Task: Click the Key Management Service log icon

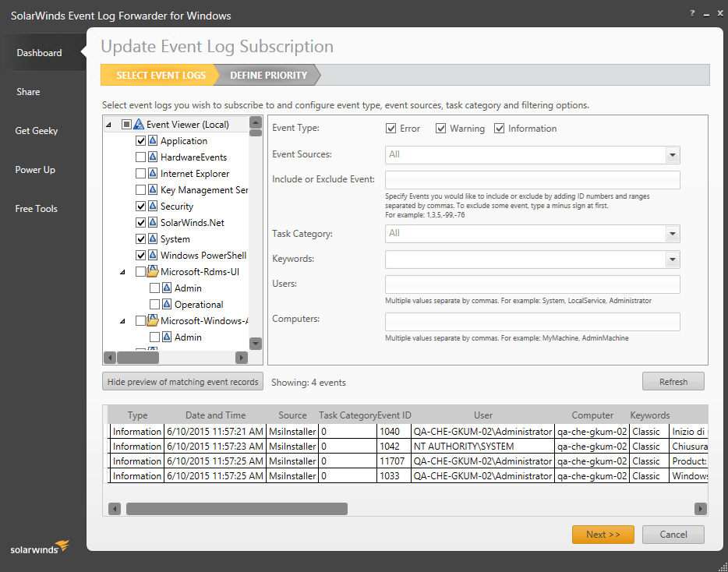Action: [154, 190]
